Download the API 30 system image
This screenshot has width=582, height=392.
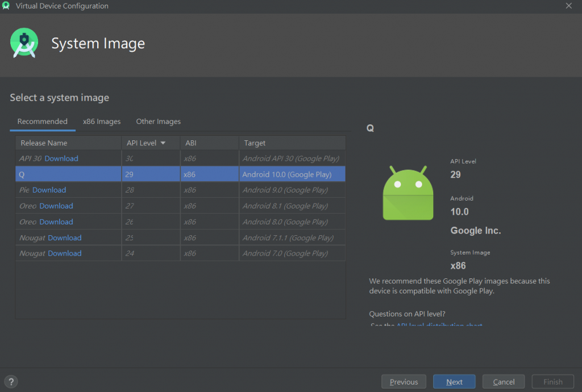[61, 159]
